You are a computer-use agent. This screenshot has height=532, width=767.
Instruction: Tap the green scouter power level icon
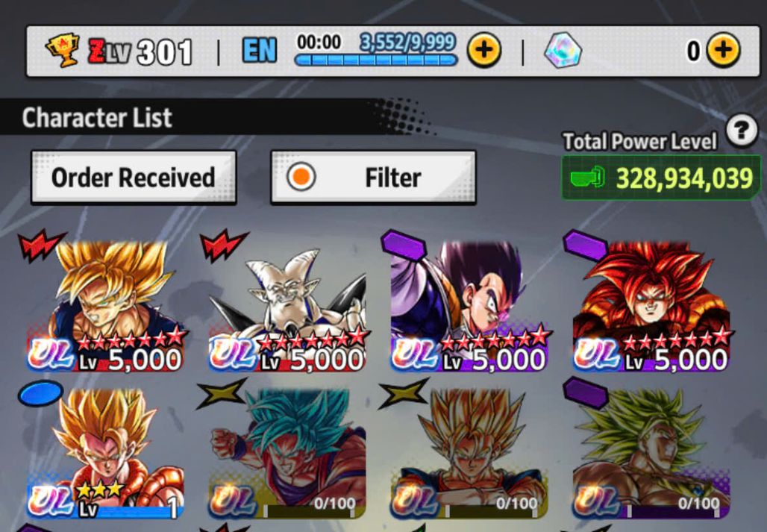(x=587, y=177)
